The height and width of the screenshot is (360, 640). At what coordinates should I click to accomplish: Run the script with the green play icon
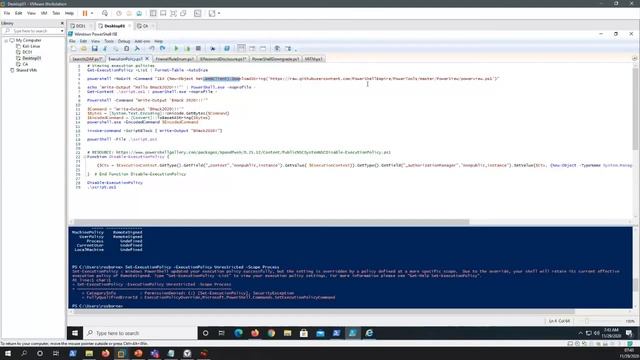click(x=176, y=49)
